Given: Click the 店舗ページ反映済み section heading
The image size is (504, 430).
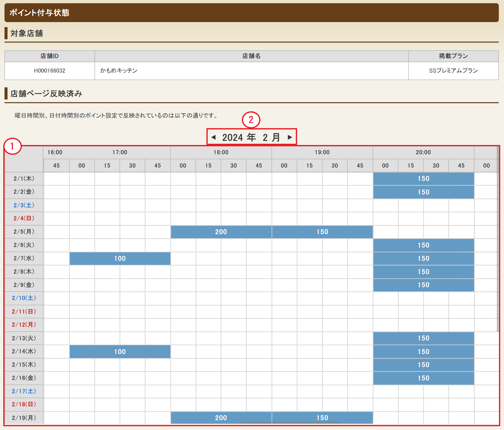Looking at the screenshot, I should tap(46, 94).
